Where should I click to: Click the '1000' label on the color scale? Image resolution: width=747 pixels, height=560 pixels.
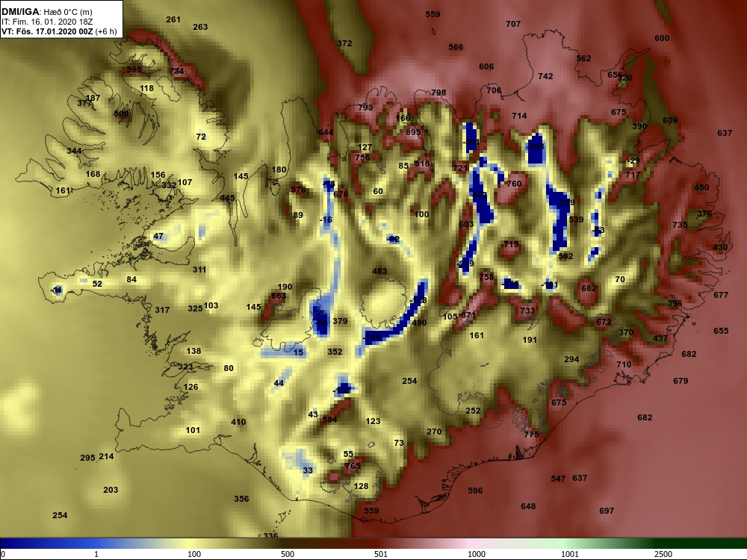pos(477,554)
